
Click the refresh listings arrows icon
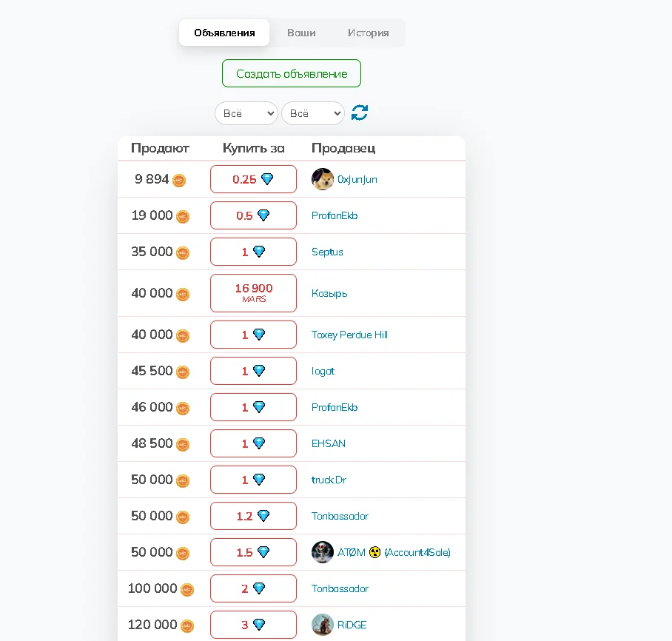360,113
